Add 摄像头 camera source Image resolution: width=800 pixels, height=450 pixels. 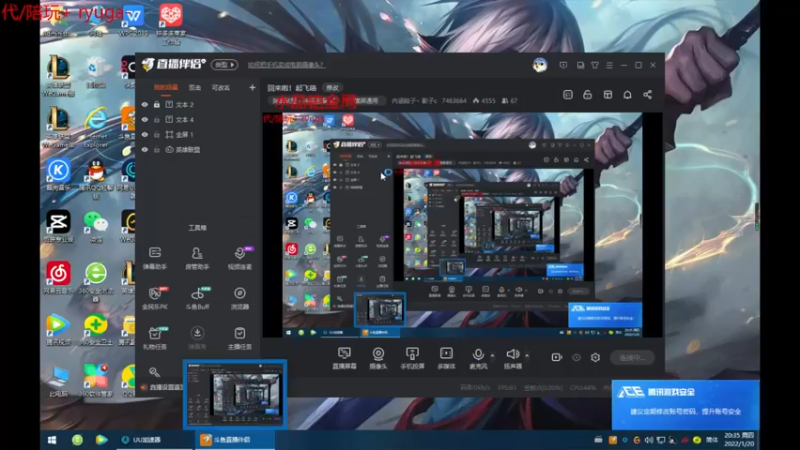tap(378, 358)
